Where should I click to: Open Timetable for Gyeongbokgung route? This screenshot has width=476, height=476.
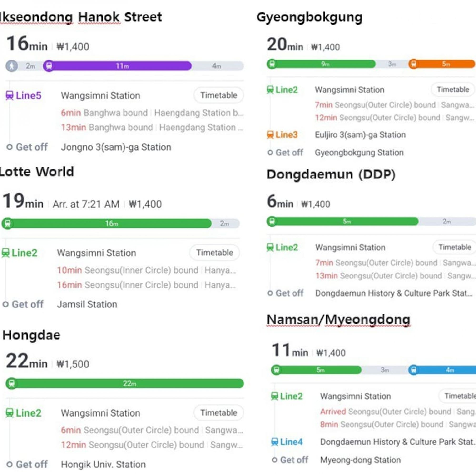click(453, 89)
